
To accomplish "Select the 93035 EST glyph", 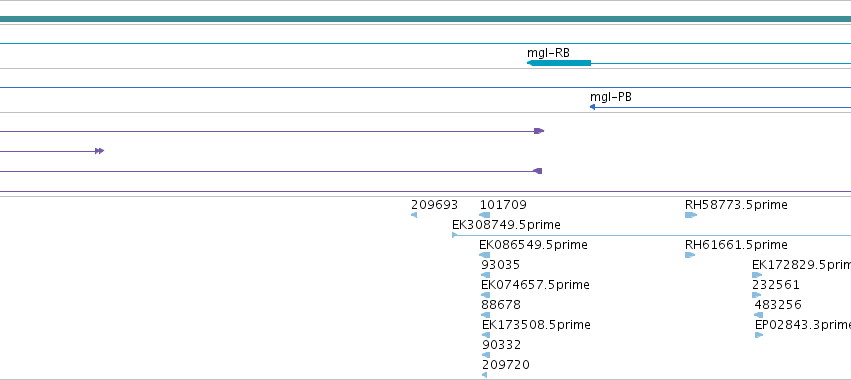I will (x=486, y=275).
